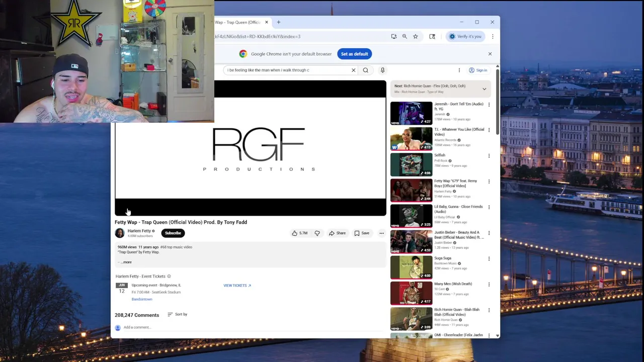Click the Verify it's you profile chip
Image resolution: width=644 pixels, height=362 pixels.
point(465,36)
